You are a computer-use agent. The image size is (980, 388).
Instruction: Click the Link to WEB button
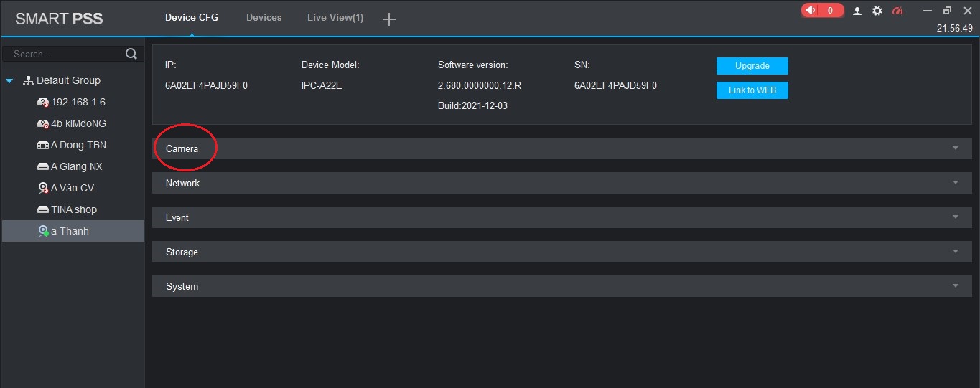point(752,90)
